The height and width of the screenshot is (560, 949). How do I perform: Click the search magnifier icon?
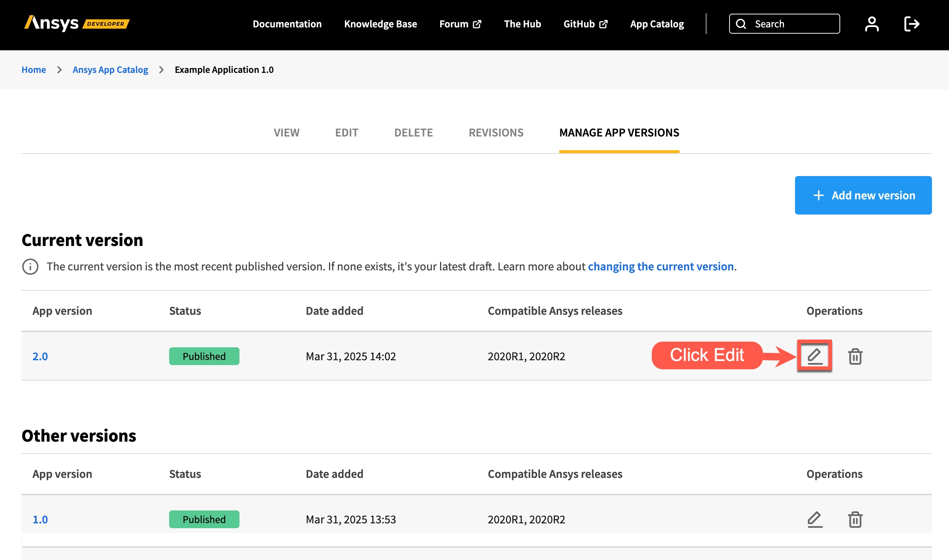tap(741, 24)
